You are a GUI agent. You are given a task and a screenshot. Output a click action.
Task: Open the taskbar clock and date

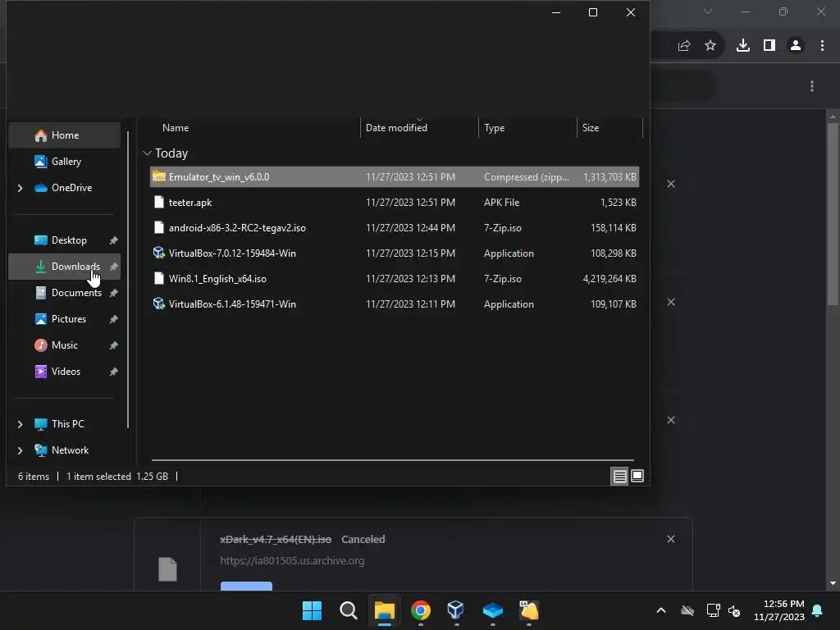pos(779,610)
